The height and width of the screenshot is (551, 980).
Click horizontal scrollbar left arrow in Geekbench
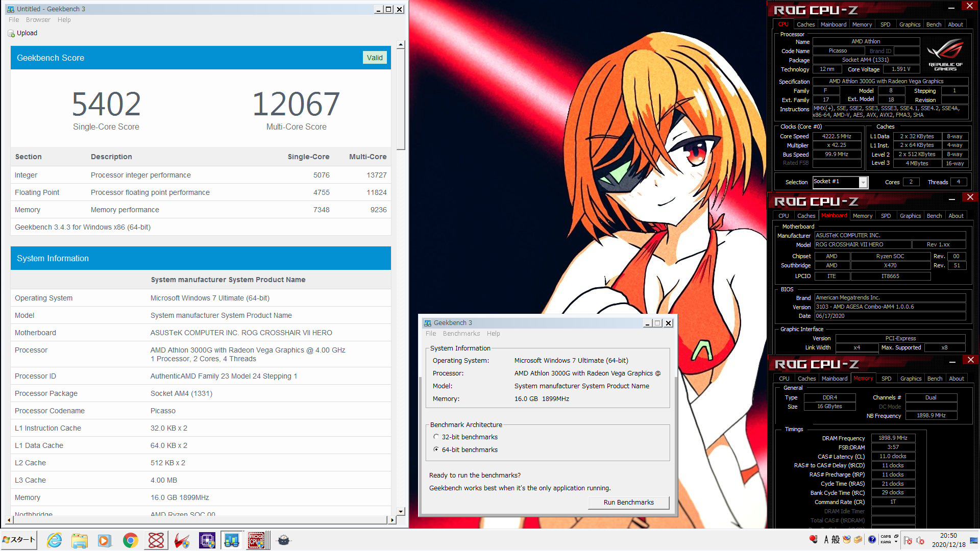coord(9,520)
